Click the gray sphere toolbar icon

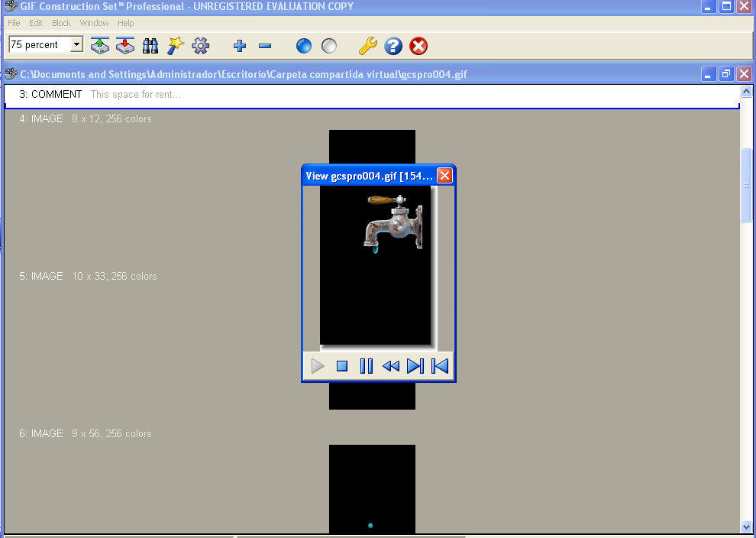point(329,46)
